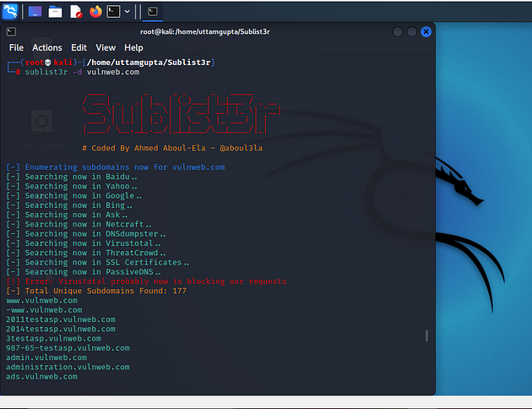Click the 'Searching now in Google' line
The height and width of the screenshot is (409, 532).
click(74, 196)
